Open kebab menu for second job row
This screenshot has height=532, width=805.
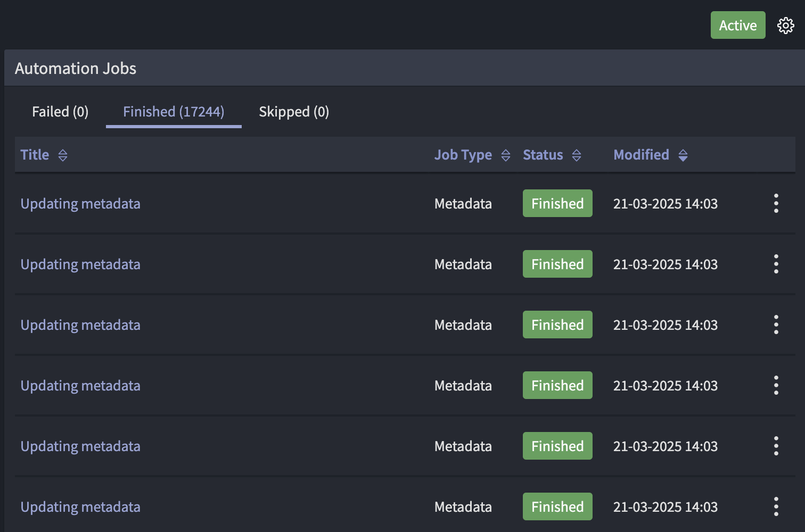coord(776,264)
